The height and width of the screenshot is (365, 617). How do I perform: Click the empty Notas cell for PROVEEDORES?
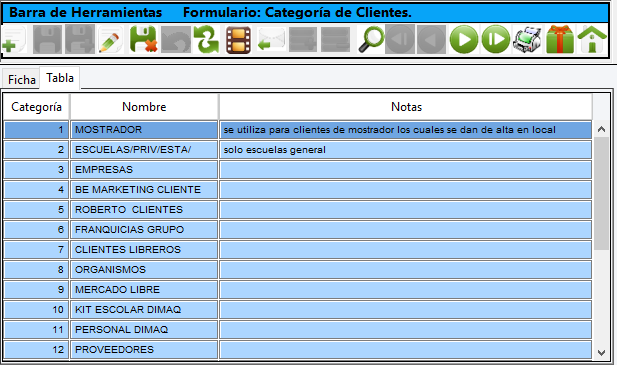coord(406,350)
